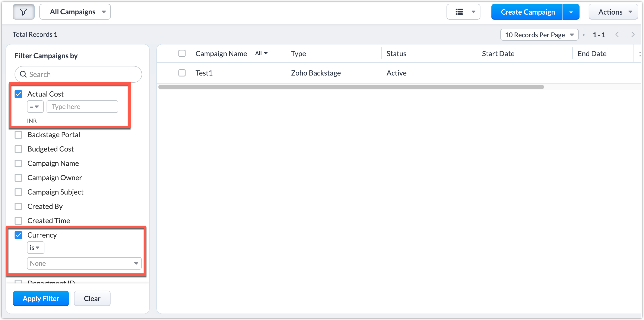Open the Currency value None dropdown
The height and width of the screenshot is (320, 644).
(84, 263)
